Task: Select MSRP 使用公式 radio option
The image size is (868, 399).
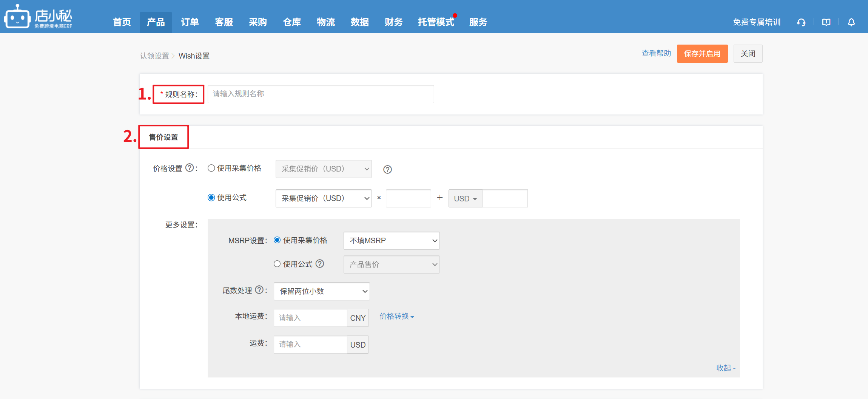Action: click(x=277, y=264)
